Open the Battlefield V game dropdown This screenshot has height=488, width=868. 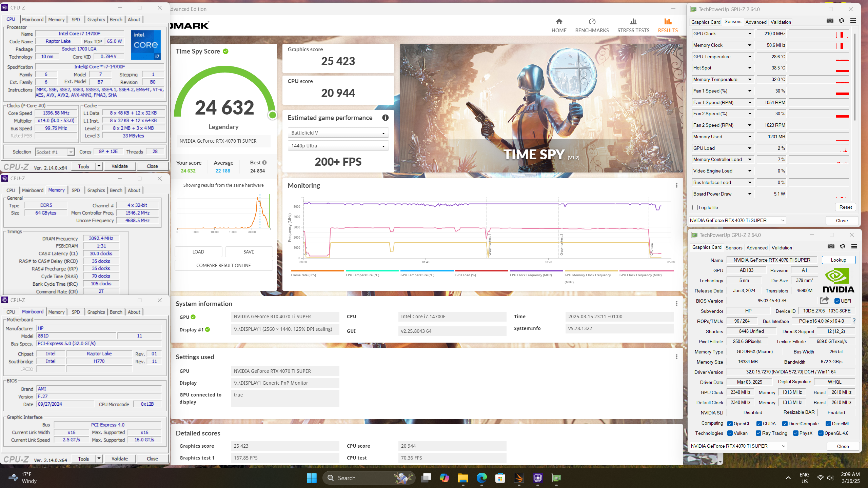click(x=338, y=133)
